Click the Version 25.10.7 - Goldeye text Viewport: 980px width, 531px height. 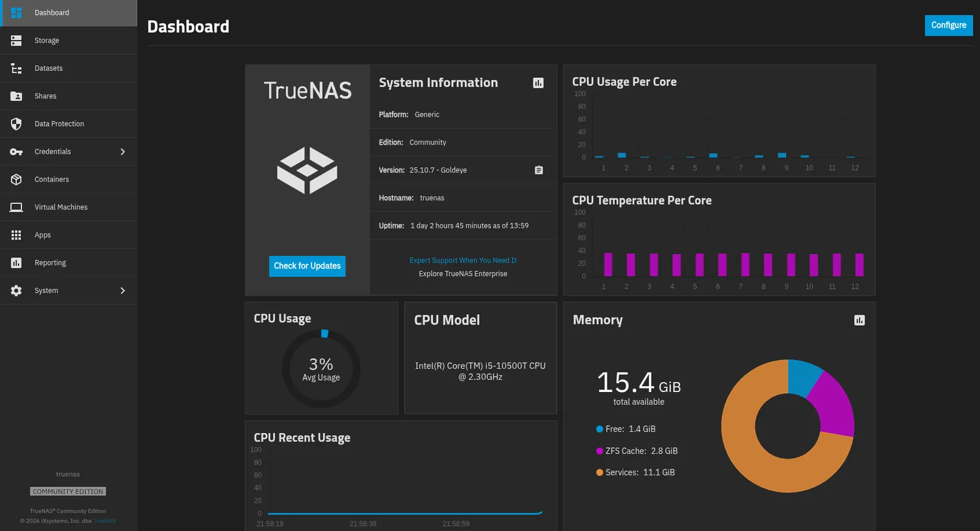(x=423, y=170)
